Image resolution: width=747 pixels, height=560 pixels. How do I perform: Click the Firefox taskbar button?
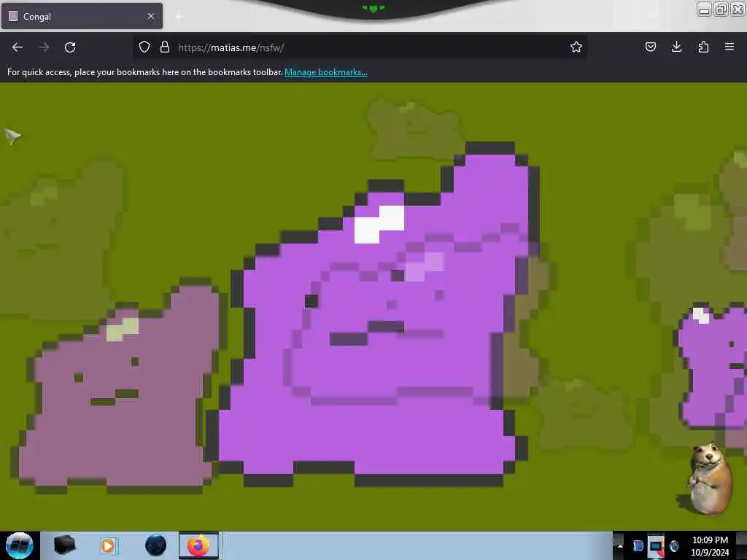click(x=199, y=545)
